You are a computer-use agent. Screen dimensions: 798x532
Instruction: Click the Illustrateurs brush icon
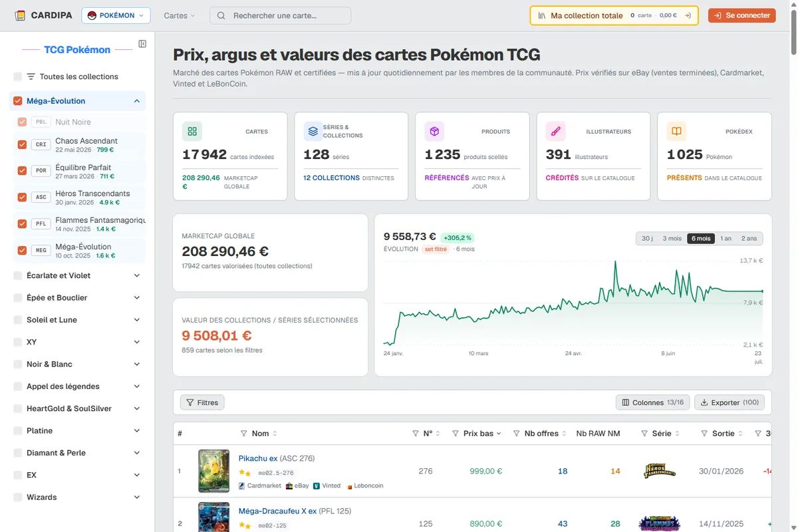coord(555,132)
